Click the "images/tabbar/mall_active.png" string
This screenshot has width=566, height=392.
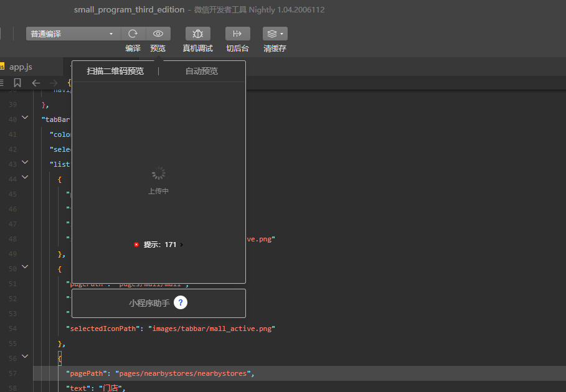(212, 329)
